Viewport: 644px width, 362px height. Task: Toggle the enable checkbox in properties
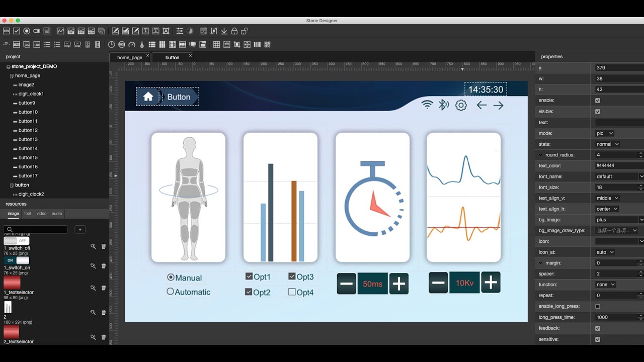[598, 101]
